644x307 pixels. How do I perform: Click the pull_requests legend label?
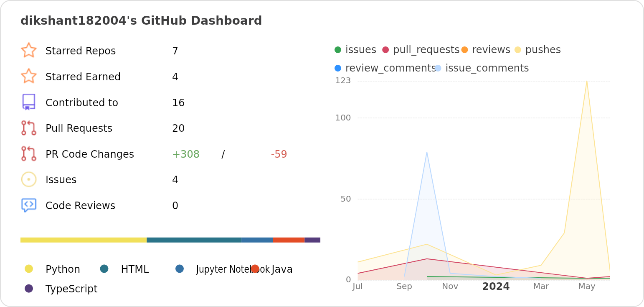(x=426, y=50)
